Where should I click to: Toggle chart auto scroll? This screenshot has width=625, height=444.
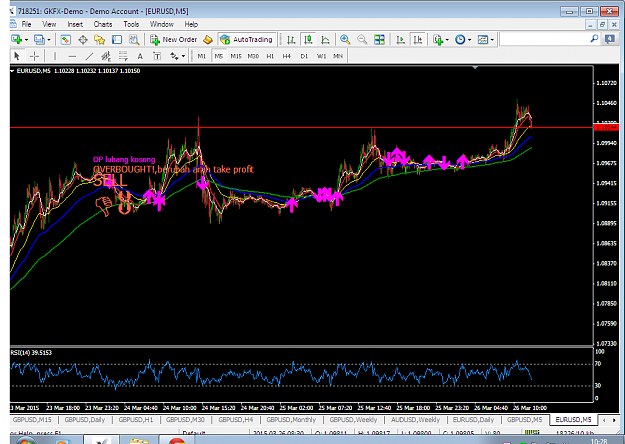[400, 39]
